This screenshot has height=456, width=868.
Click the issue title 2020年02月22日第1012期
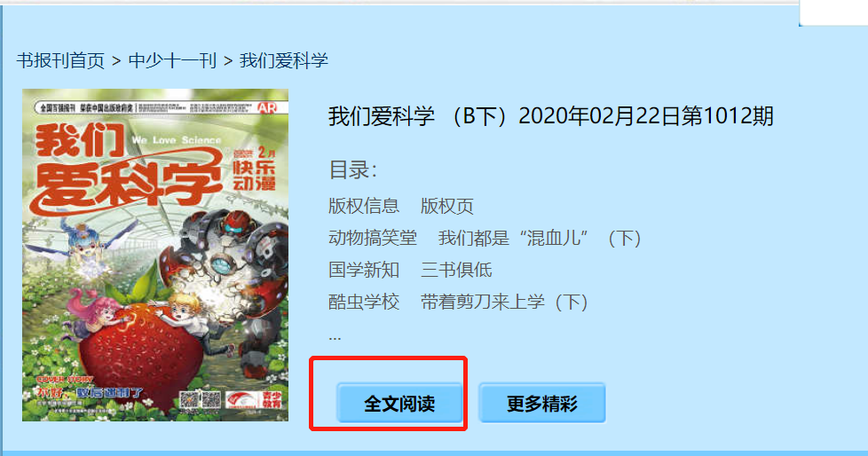(645, 116)
